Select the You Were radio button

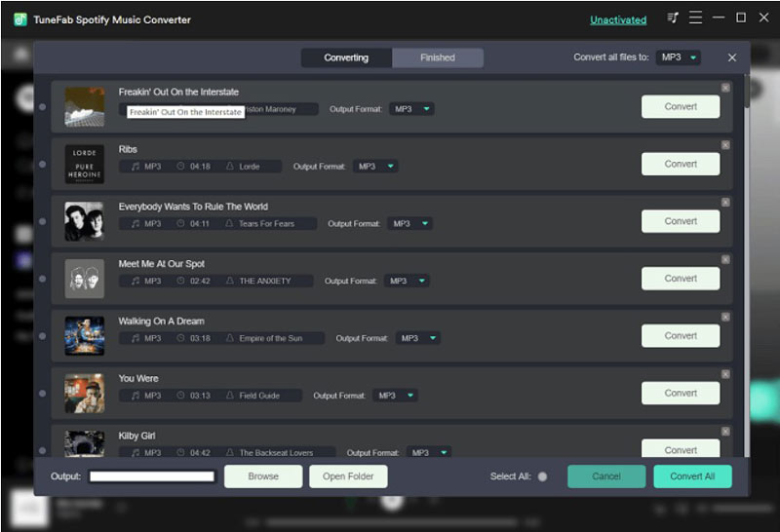[x=42, y=394]
